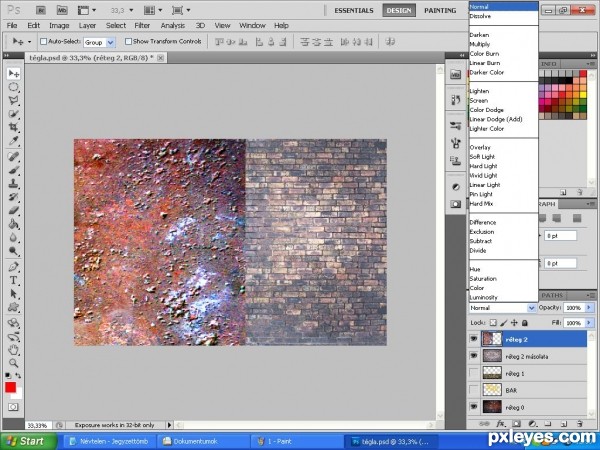Select the Polygonal Lasso tool

click(13, 101)
